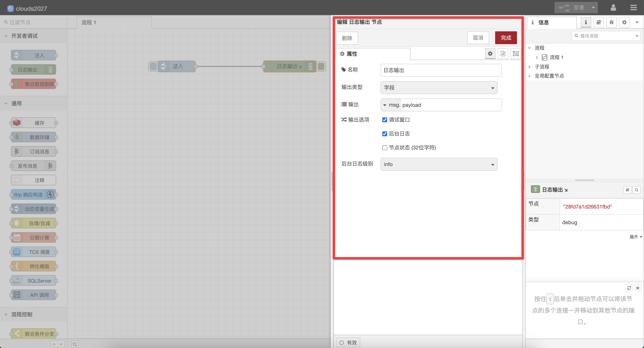Viewport: 644px width, 348px height.
Task: Open the 输出类型 dropdown
Action: (439, 88)
